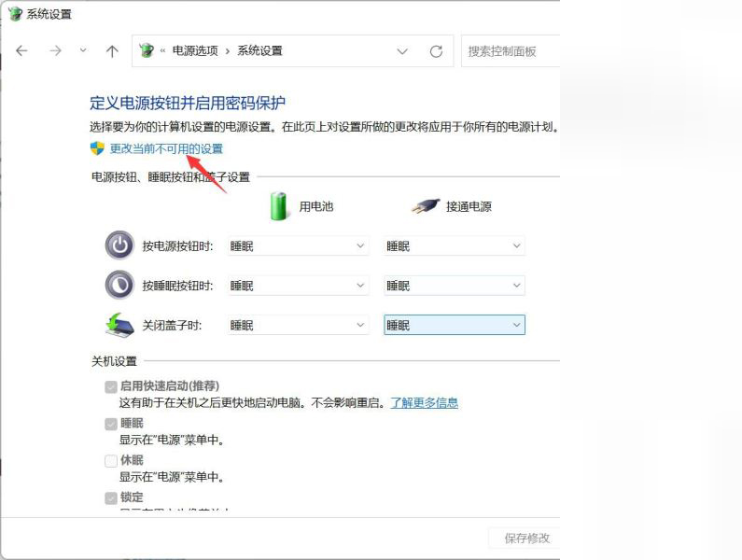This screenshot has height=560, width=742.
Task: Go back with the left arrow
Action: click(21, 50)
